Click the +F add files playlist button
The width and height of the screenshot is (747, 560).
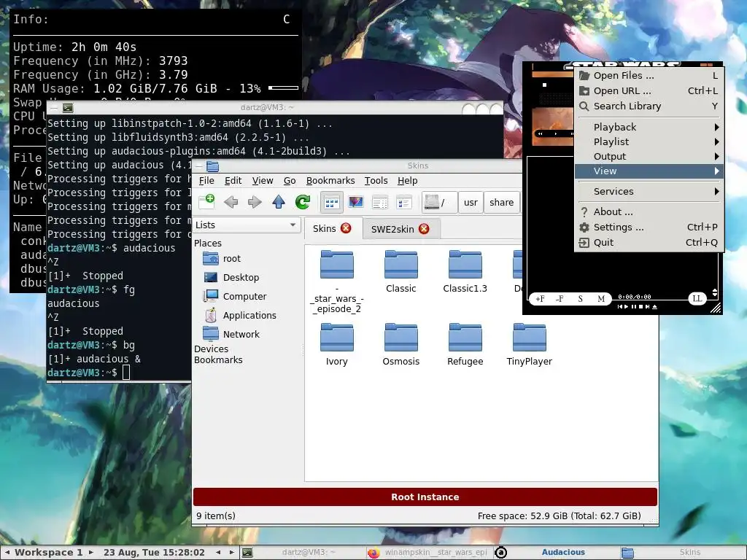[540, 298]
